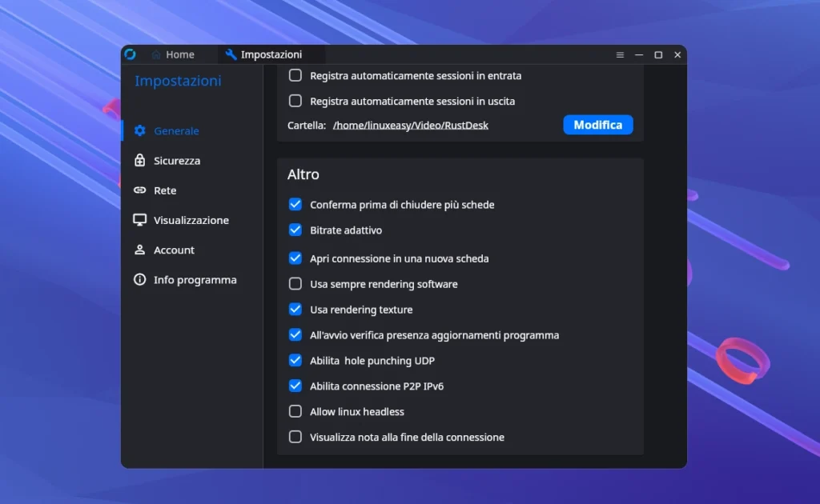Enable recording of incoming sessions
This screenshot has height=504, width=820.
point(295,75)
